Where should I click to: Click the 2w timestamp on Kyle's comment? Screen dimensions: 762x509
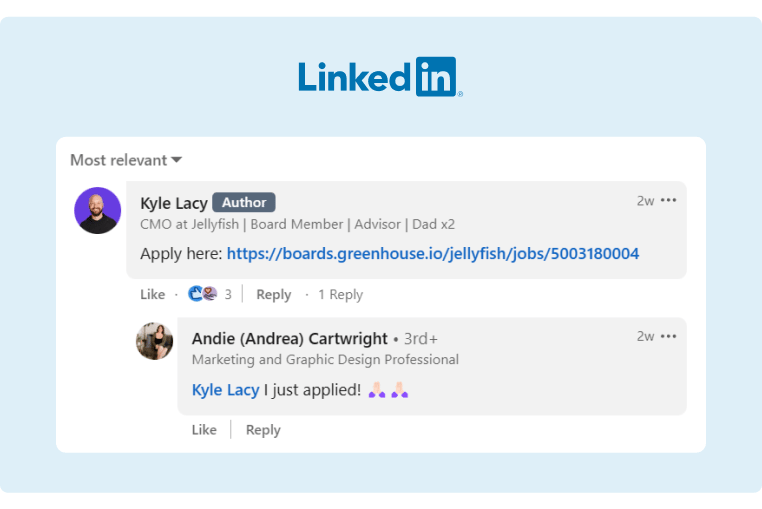(645, 201)
